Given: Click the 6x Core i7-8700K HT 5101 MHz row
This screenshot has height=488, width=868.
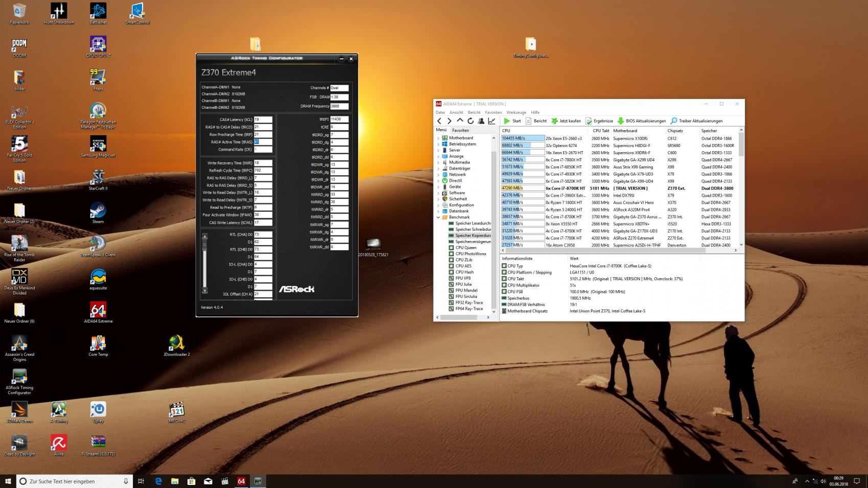Looking at the screenshot, I should click(x=619, y=188).
